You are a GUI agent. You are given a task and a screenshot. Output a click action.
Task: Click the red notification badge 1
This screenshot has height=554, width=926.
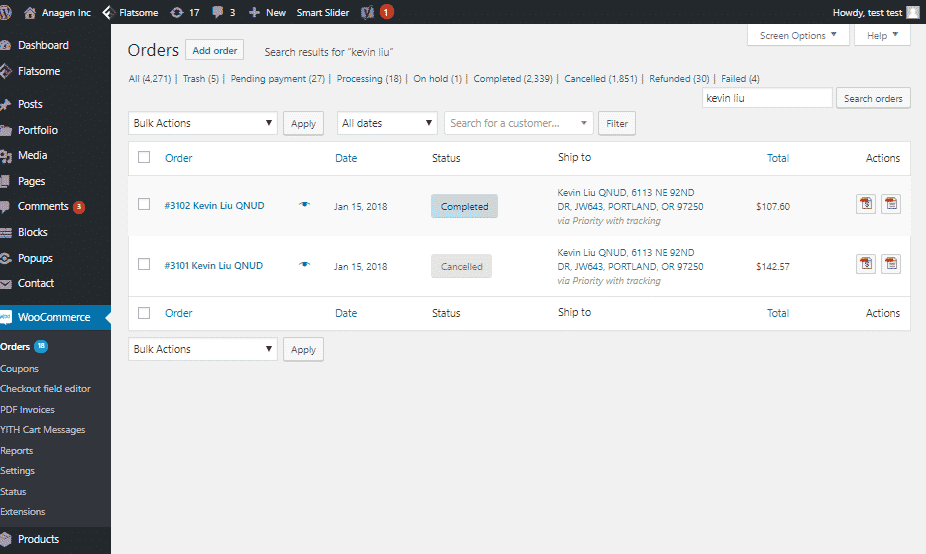[386, 12]
